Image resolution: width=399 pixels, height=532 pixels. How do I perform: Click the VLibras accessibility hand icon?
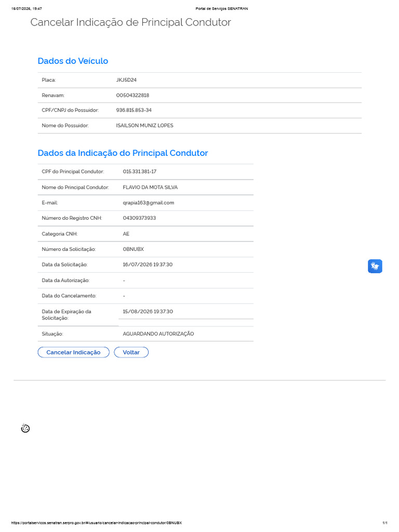pos(375,266)
